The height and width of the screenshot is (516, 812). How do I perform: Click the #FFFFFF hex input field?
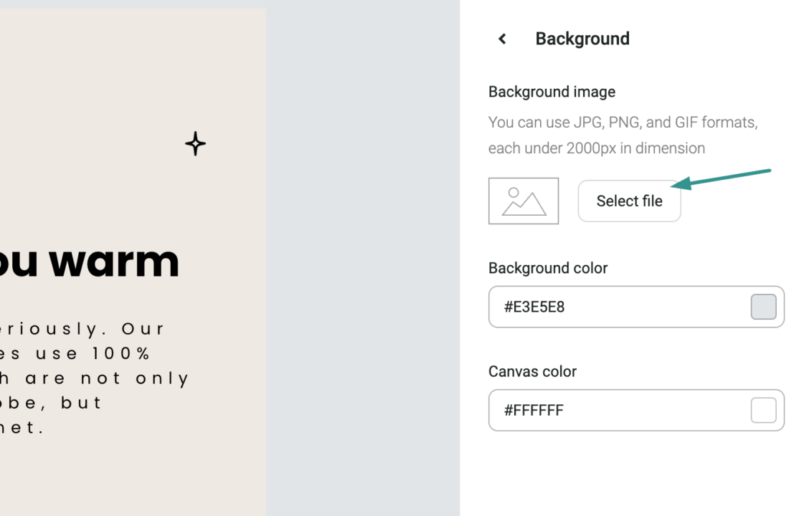coord(617,410)
